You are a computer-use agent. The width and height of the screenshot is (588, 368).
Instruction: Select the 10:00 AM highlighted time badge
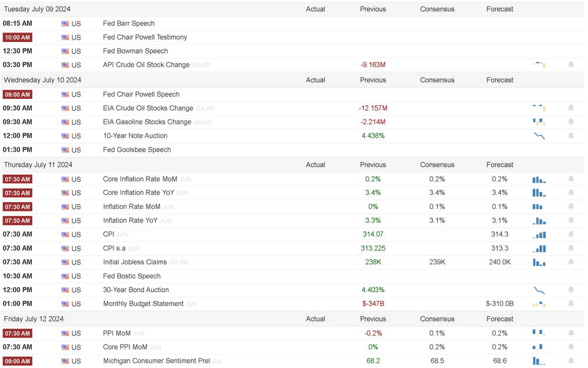(17, 37)
